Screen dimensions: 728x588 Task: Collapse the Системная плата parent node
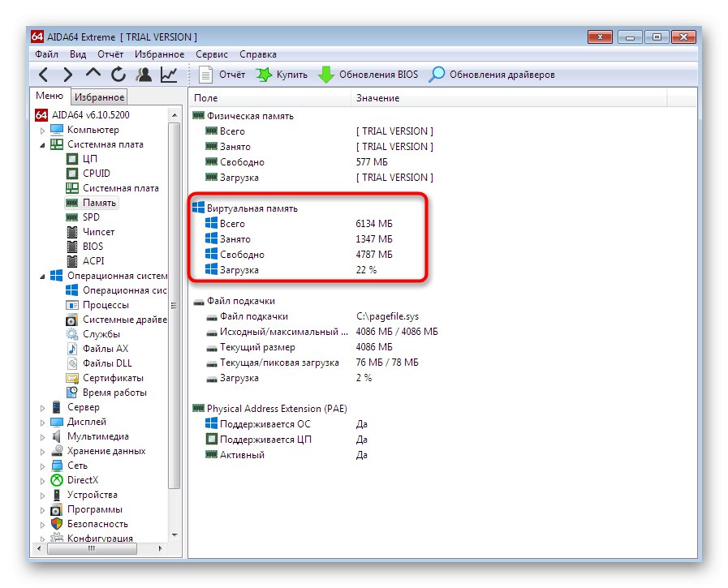pos(43,145)
